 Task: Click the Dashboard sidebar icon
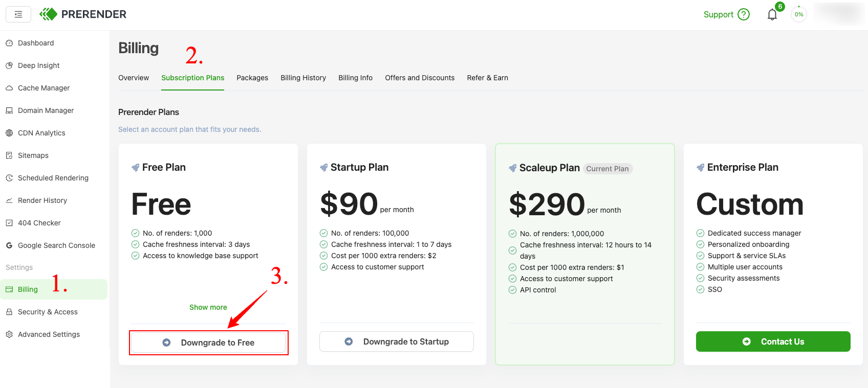point(9,43)
